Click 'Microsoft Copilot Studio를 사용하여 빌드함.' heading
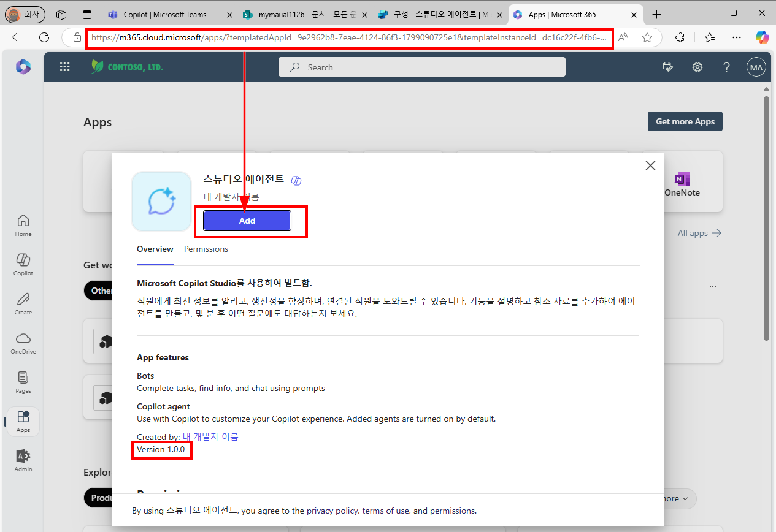 point(225,283)
